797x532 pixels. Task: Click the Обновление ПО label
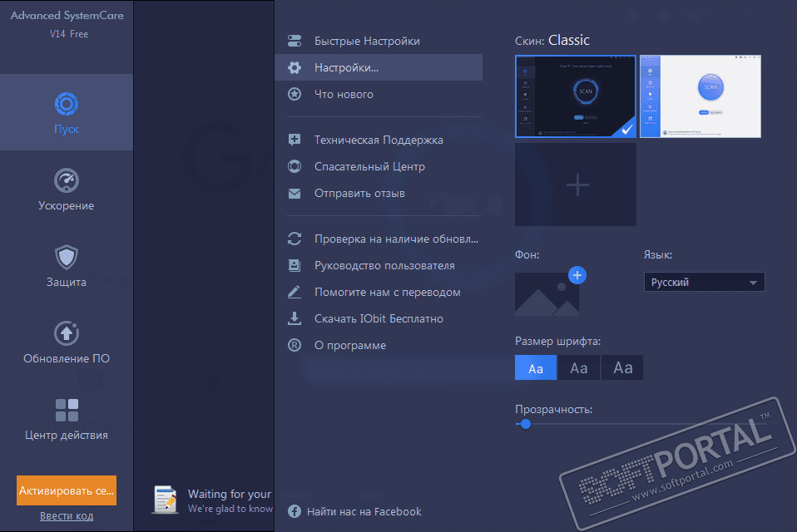[x=67, y=358]
